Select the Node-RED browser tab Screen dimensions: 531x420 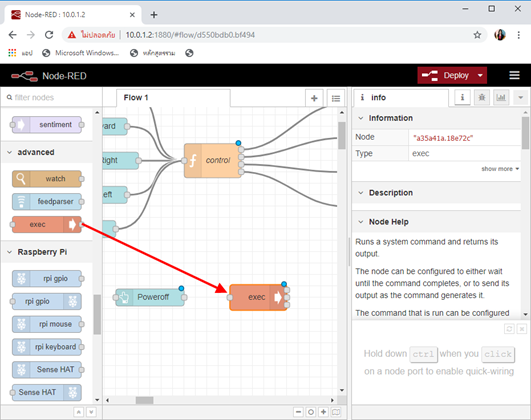point(72,15)
